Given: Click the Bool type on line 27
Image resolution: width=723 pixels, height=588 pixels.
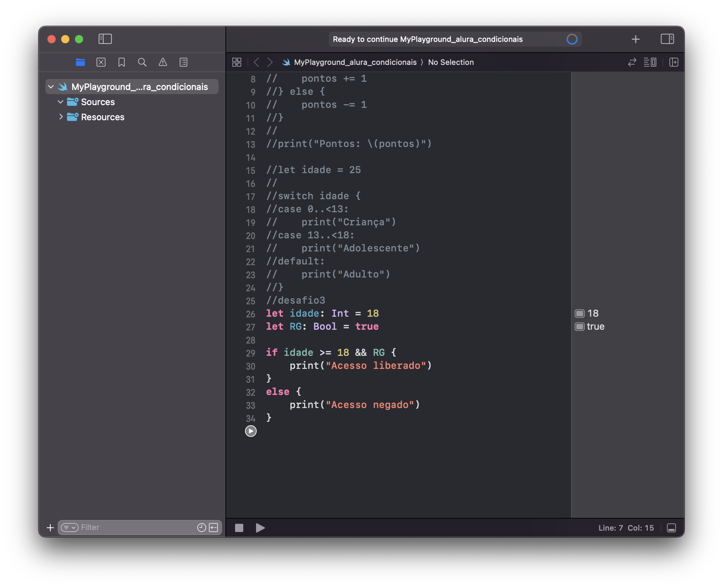Looking at the screenshot, I should point(325,326).
